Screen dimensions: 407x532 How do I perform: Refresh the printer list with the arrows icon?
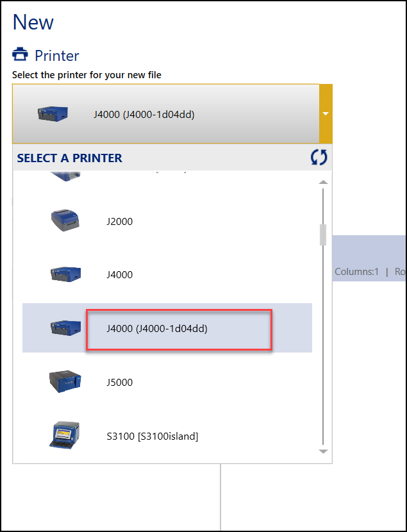(x=319, y=158)
